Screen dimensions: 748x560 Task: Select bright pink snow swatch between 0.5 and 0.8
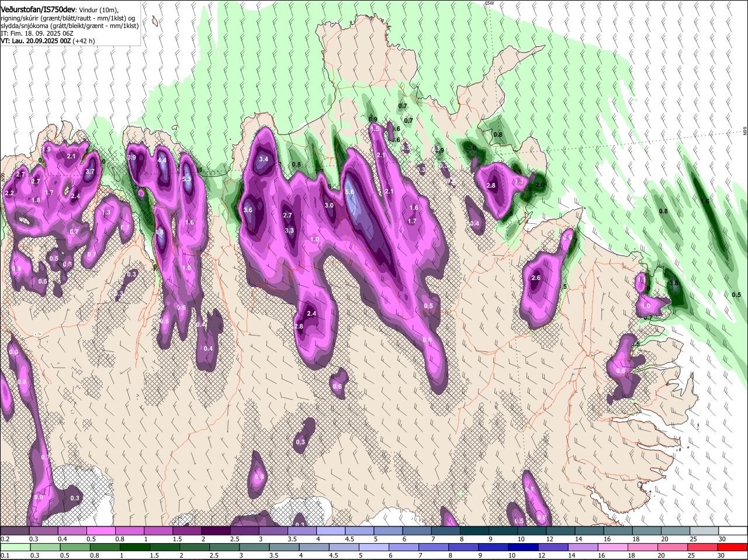point(101,531)
